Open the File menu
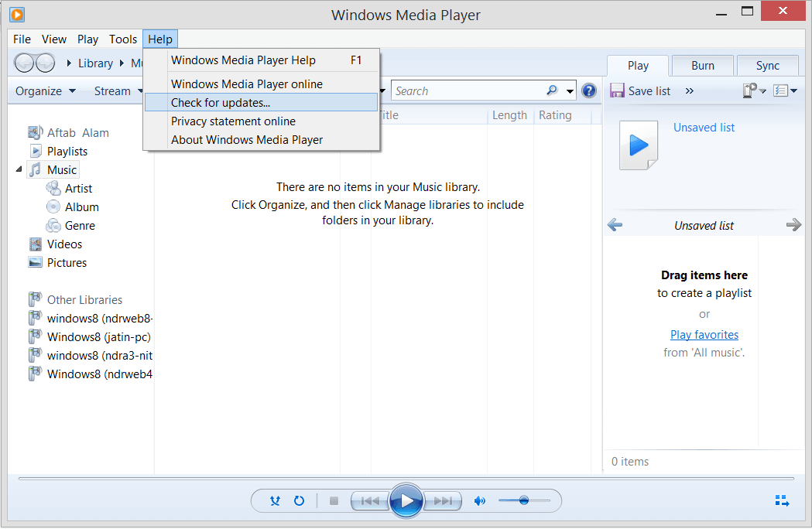Viewport: 812px width, 529px height. click(x=22, y=39)
